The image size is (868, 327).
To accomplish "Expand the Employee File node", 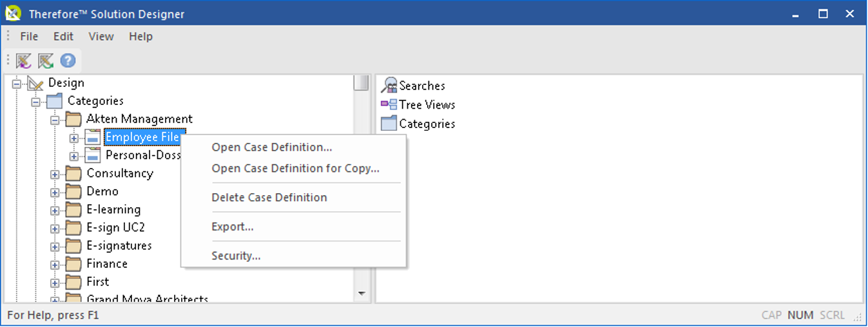I will click(x=74, y=138).
